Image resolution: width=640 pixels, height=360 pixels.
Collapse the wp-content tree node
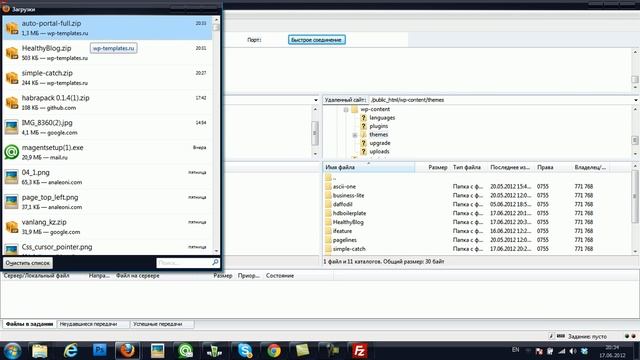[x=346, y=109]
